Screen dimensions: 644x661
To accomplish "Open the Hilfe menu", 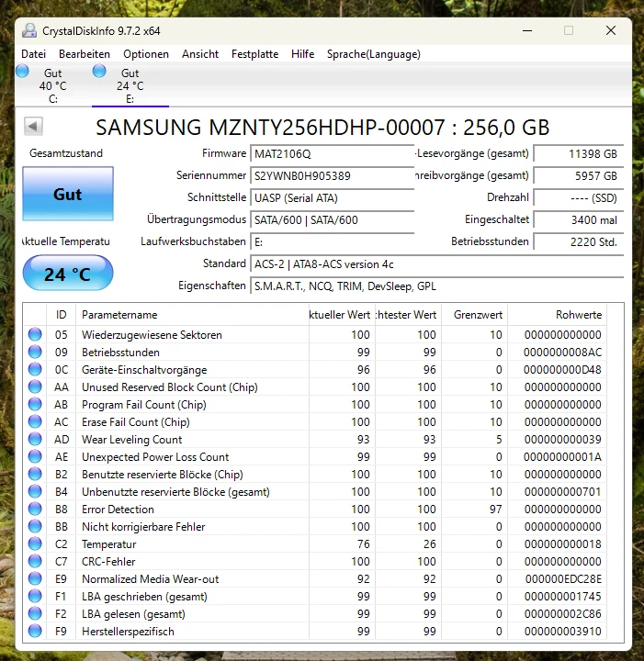I will (x=303, y=54).
